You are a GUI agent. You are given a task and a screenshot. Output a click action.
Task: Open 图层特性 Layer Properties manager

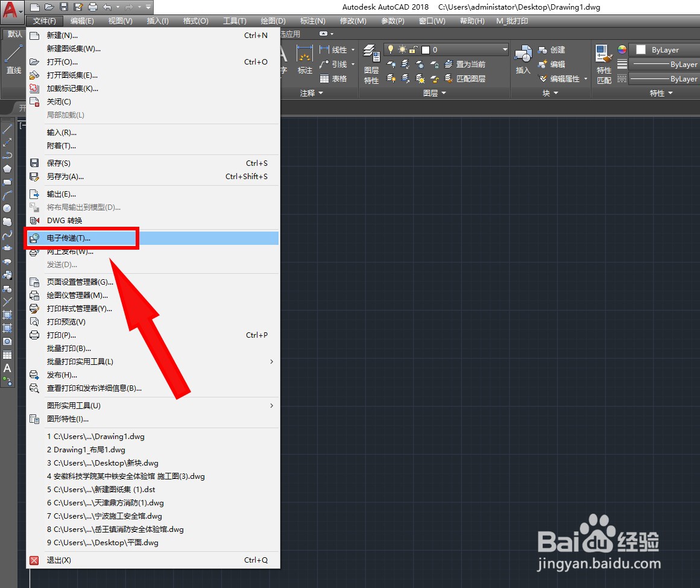point(371,65)
